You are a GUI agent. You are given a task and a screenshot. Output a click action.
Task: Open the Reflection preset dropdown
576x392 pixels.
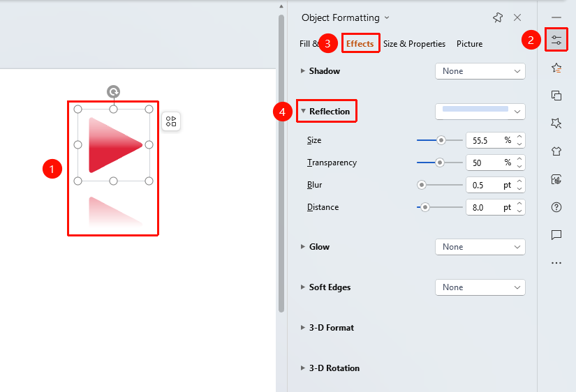click(480, 112)
